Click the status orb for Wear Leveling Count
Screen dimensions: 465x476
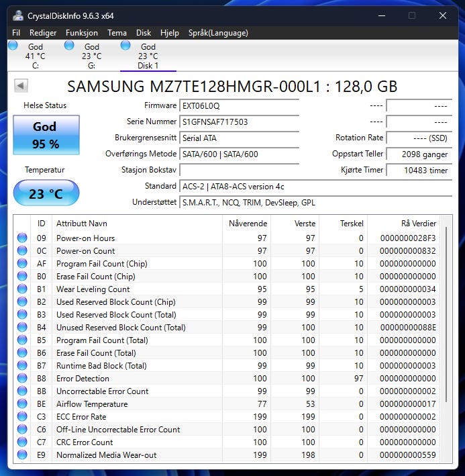pos(22,289)
